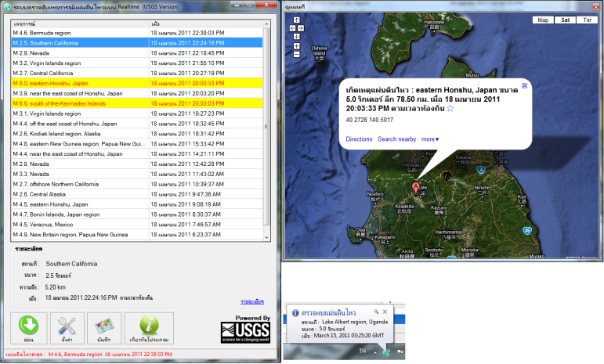Open settings with the wrench and screwdriver icon
Image resolution: width=604 pixels, height=364 pixels.
click(x=67, y=328)
